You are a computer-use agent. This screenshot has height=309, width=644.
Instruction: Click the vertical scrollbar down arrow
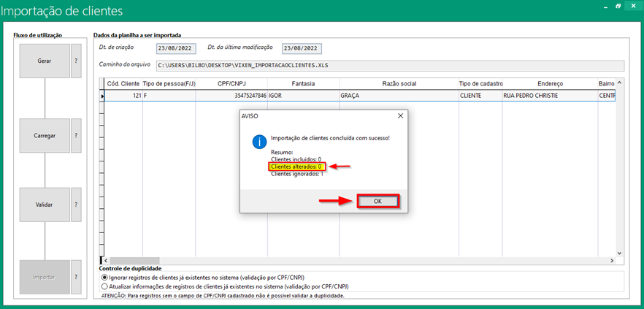[x=620, y=253]
